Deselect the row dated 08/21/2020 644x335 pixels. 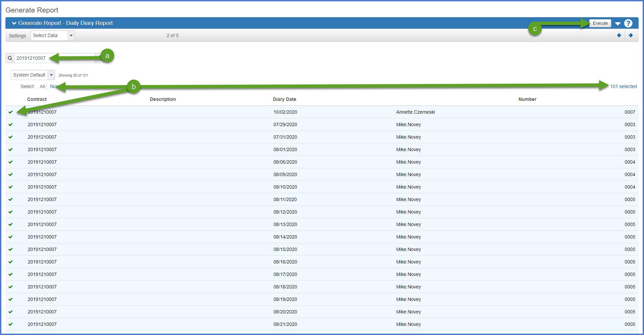10,324
